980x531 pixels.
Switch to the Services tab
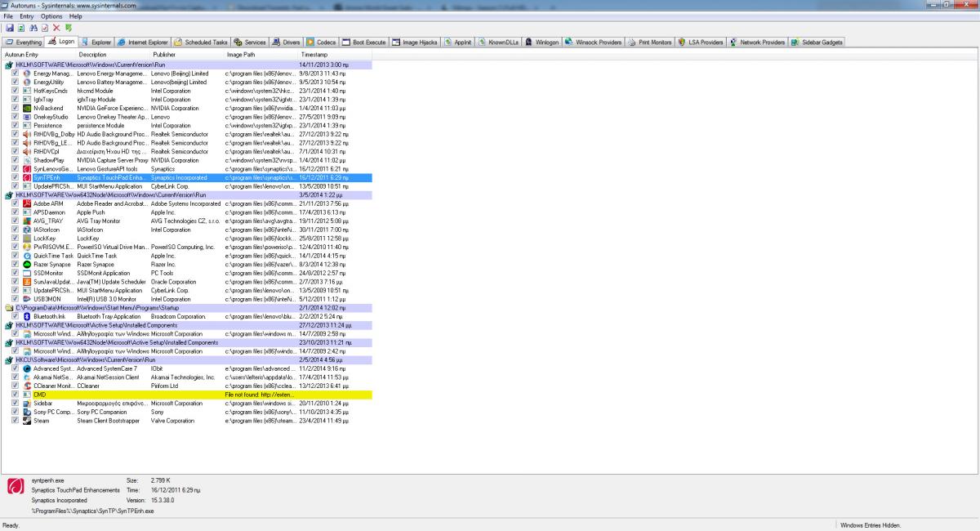tap(250, 42)
